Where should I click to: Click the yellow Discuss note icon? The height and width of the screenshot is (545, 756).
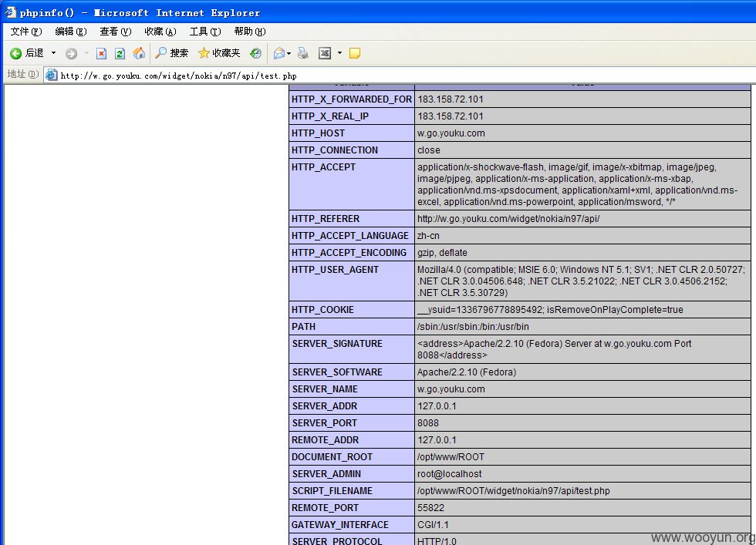pyautogui.click(x=355, y=53)
